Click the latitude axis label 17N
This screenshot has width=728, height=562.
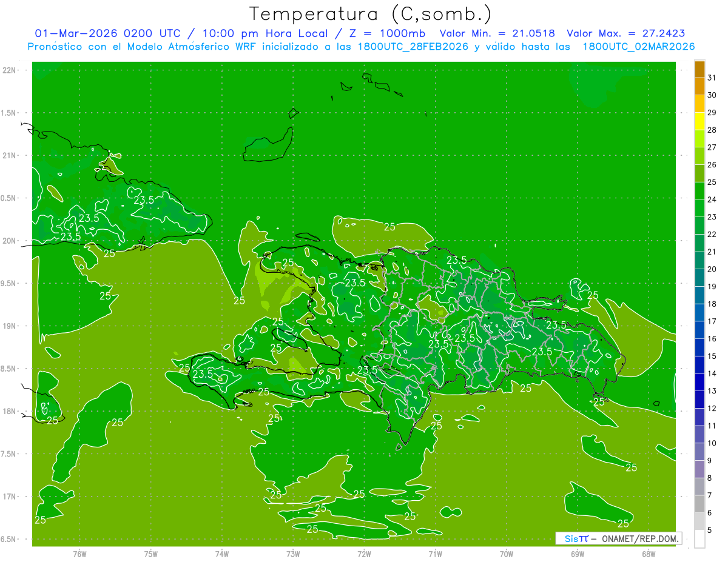[10, 497]
